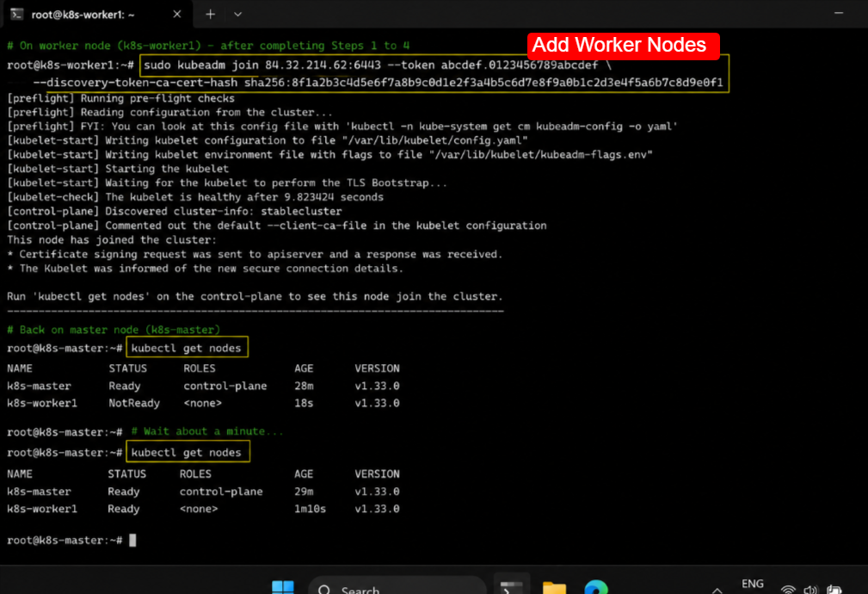Click 'The Kubelet was informed' line

[x=205, y=269]
